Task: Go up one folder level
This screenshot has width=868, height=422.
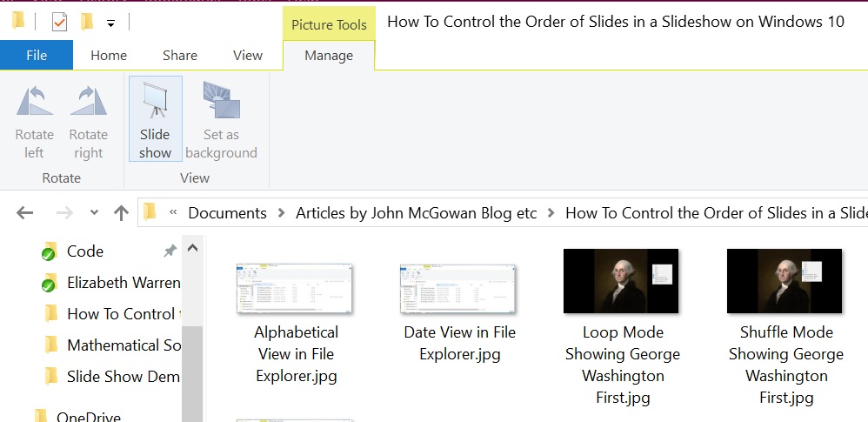Action: pyautogui.click(x=121, y=212)
